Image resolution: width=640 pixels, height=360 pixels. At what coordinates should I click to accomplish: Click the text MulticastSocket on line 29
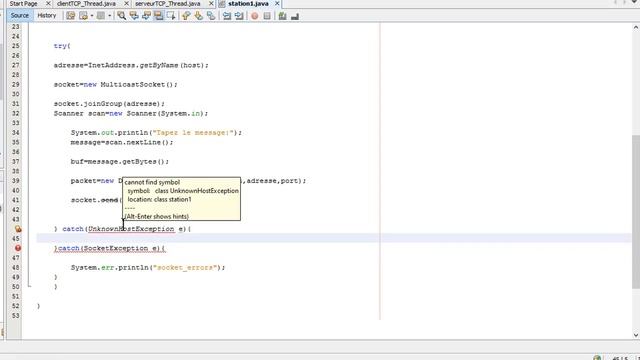coord(133,84)
